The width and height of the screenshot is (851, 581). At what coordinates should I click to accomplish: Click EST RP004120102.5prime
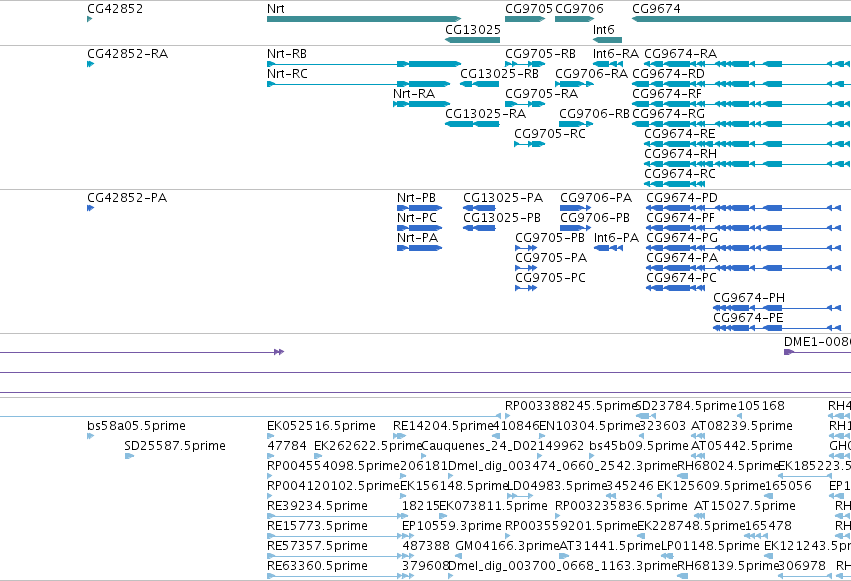point(270,496)
